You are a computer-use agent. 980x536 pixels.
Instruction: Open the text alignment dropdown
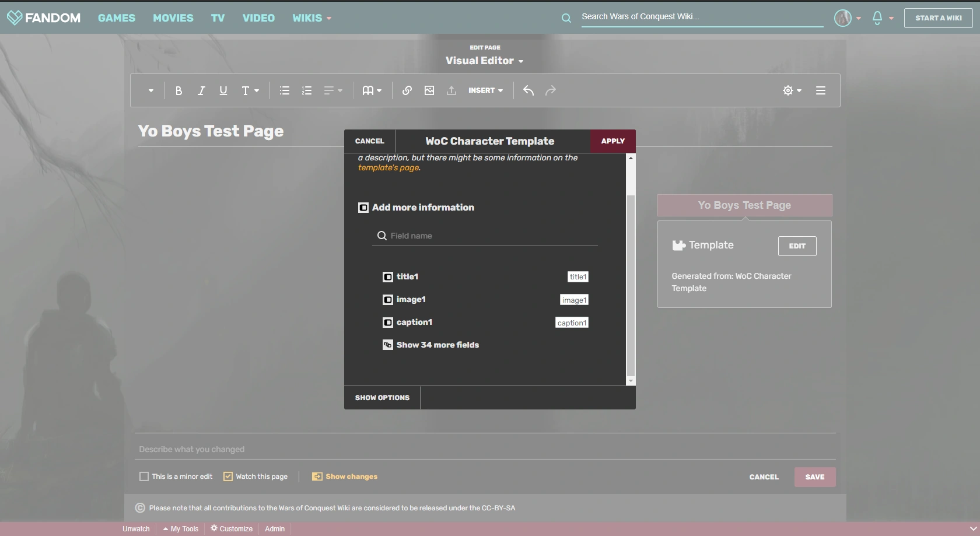click(x=333, y=90)
